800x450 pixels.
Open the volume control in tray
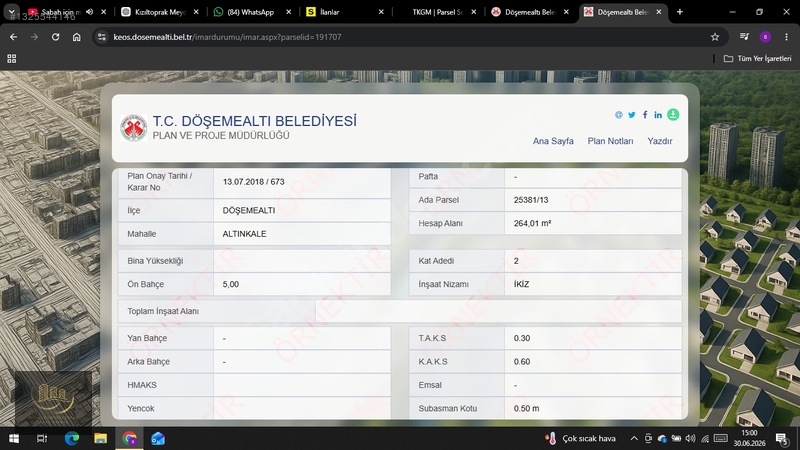[x=690, y=438]
